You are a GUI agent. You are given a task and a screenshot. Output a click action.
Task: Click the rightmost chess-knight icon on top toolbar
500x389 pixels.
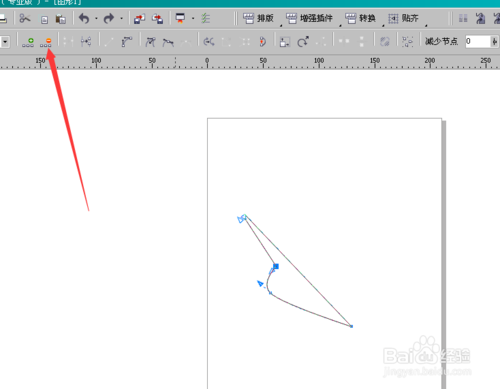[496, 18]
